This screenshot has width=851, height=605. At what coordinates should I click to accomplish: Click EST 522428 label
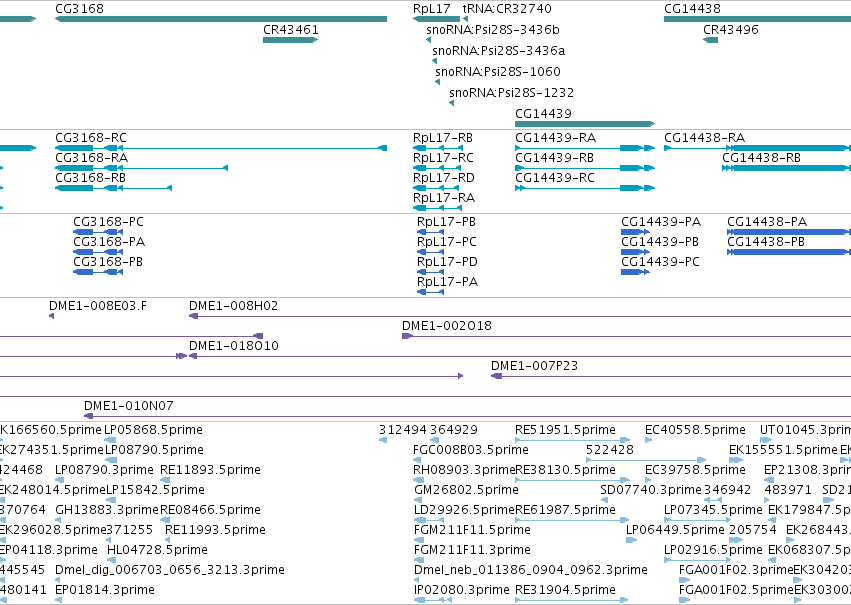(x=610, y=450)
